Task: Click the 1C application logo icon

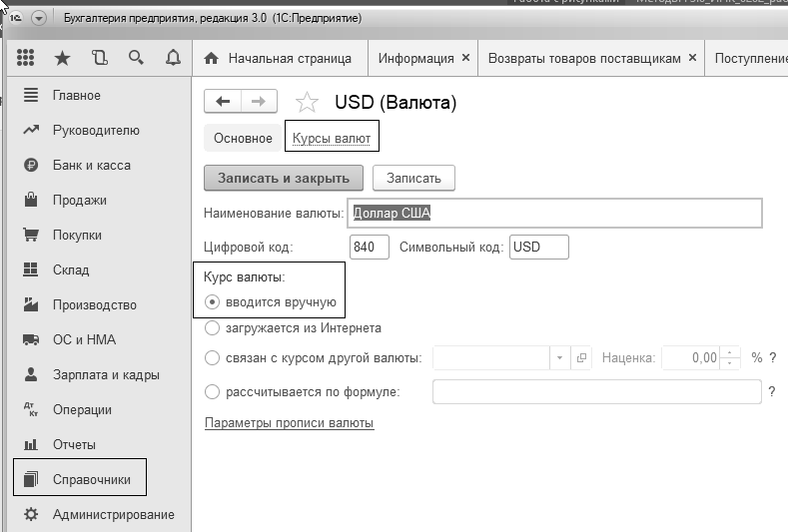Action: 16,18
